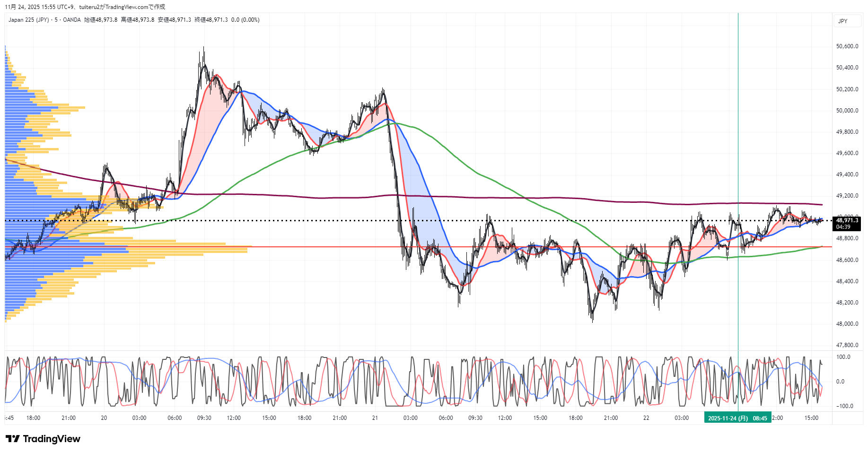Click the 47,800.0 price axis label
Viewport: 868px width, 453px height.
[847, 345]
